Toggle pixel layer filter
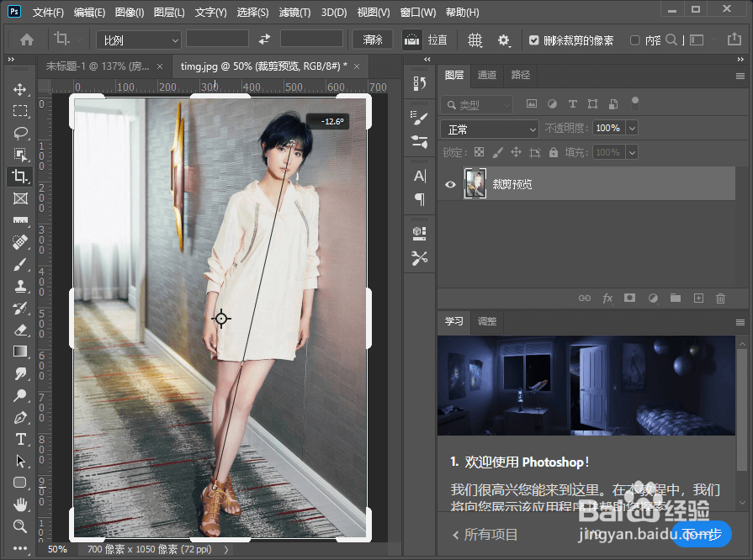 (532, 103)
